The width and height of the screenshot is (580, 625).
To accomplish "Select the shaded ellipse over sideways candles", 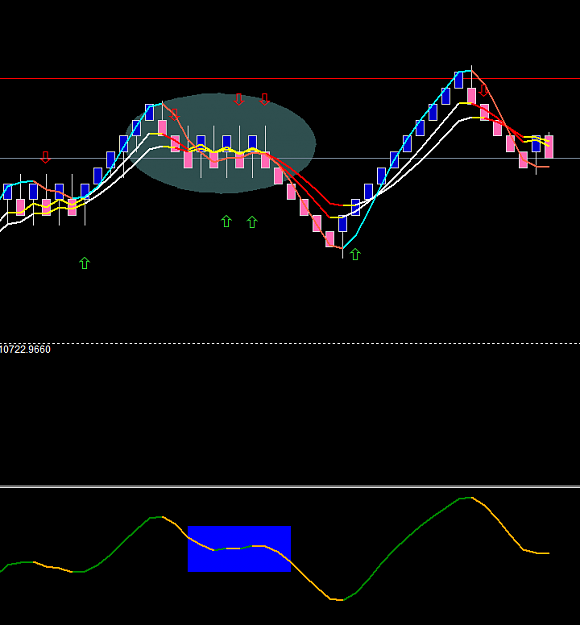I will coord(221,143).
